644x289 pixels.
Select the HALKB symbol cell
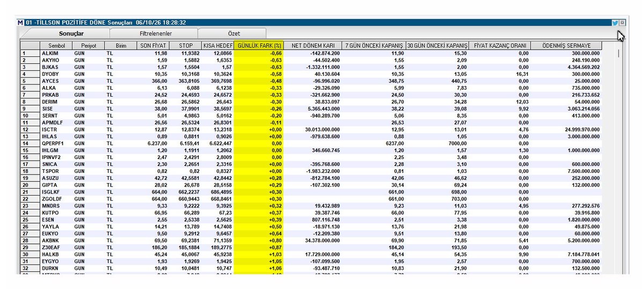click(x=56, y=255)
